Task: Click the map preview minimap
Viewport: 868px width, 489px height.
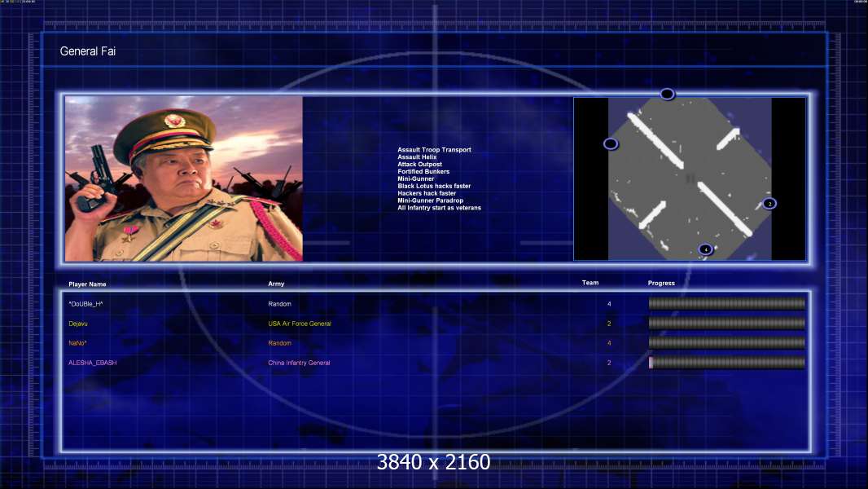Action: point(690,178)
